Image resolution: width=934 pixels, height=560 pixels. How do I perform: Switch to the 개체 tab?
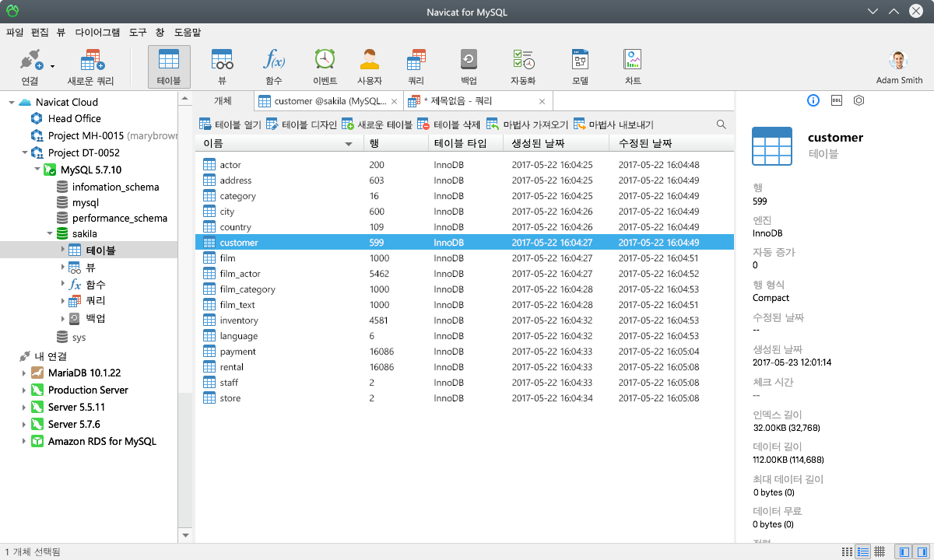220,100
